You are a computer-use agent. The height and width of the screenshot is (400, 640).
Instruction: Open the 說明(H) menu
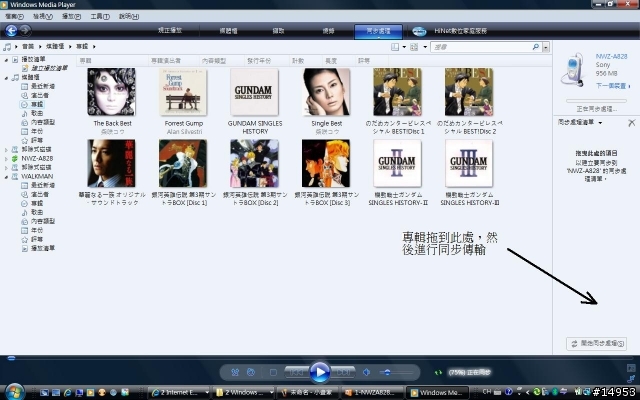tap(129, 17)
